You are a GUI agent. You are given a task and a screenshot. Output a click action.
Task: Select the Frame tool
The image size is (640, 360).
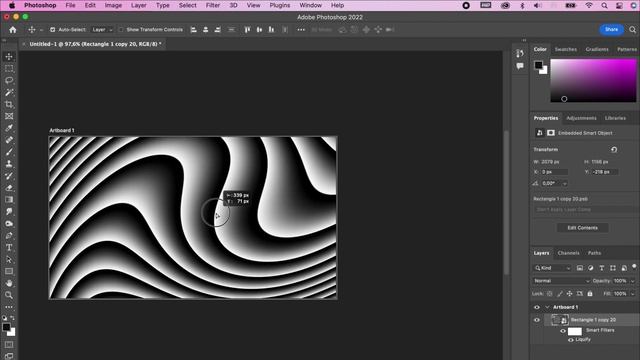(9, 116)
